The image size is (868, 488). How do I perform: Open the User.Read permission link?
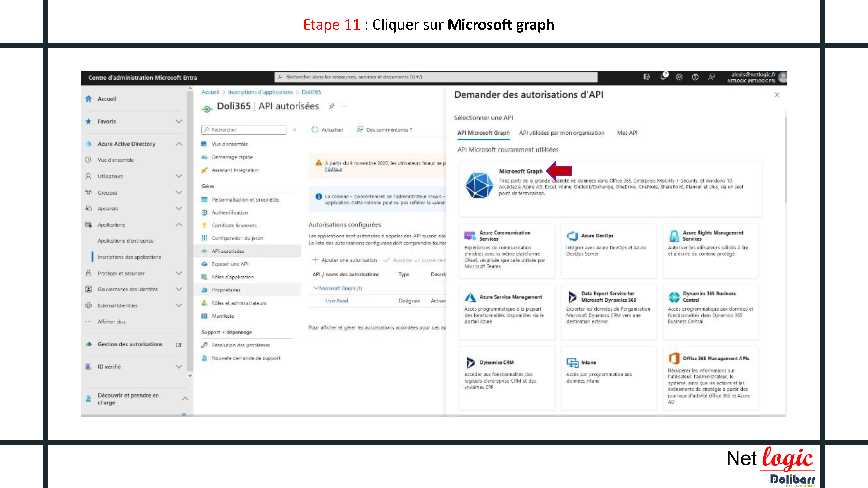coord(336,301)
